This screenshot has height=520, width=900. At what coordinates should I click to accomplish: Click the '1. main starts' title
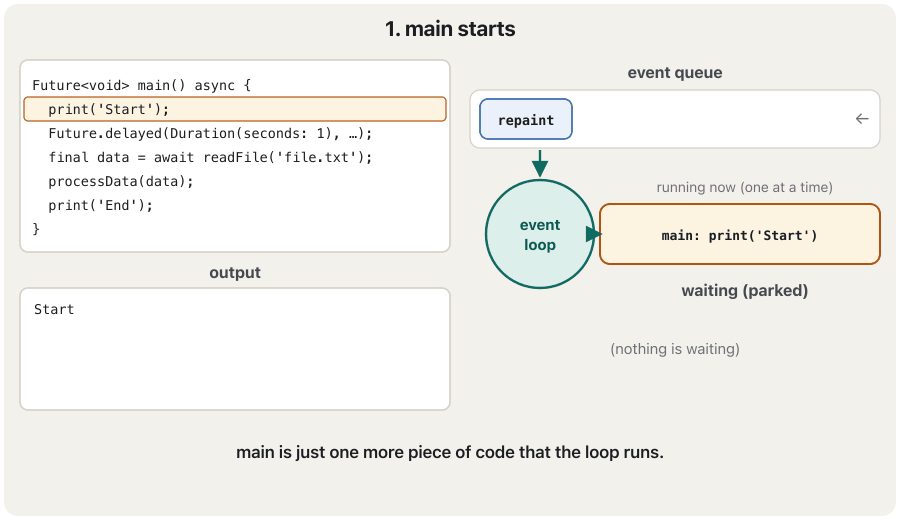click(x=450, y=29)
